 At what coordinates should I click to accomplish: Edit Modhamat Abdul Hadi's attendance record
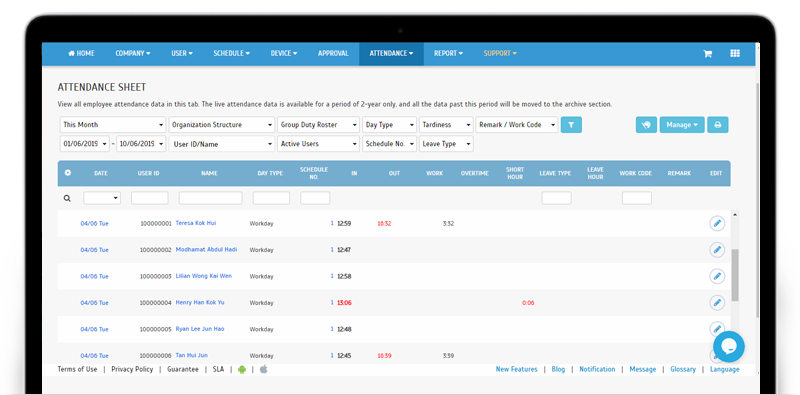click(x=717, y=250)
